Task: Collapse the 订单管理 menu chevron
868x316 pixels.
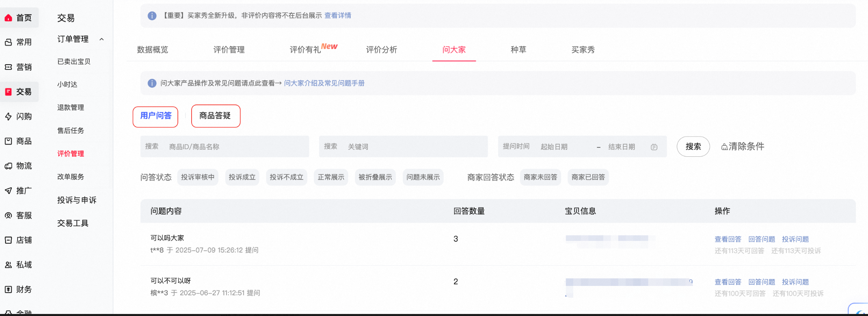Action: coord(101,39)
